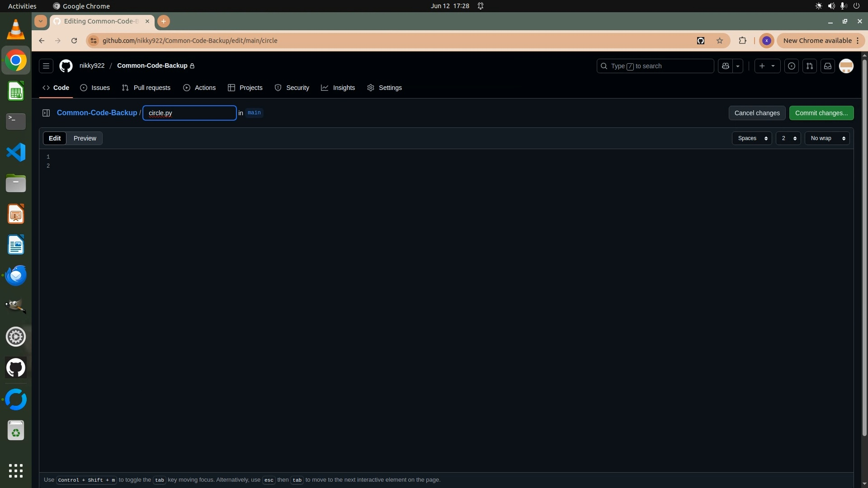
Task: Click the Cancel changes button
Action: (x=757, y=113)
